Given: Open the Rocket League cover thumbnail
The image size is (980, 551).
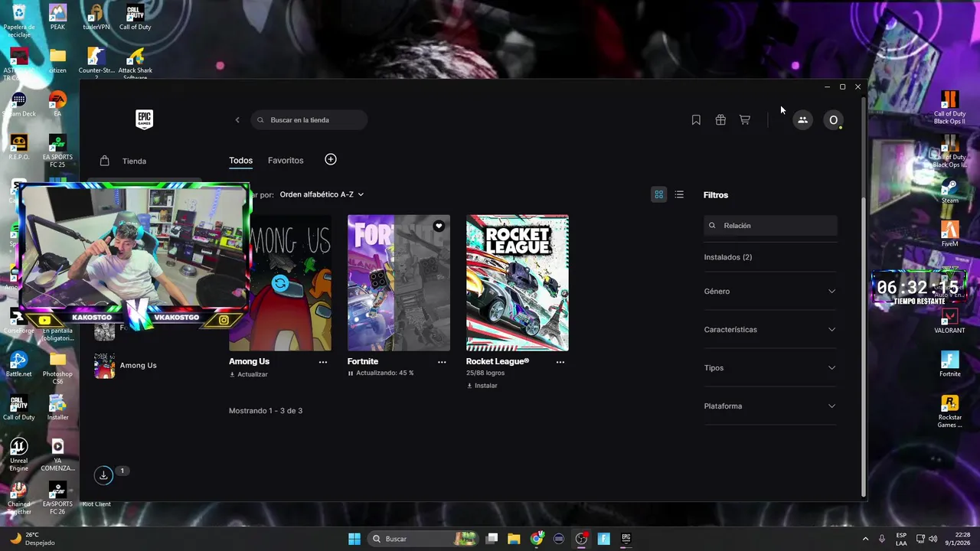Looking at the screenshot, I should (x=518, y=283).
